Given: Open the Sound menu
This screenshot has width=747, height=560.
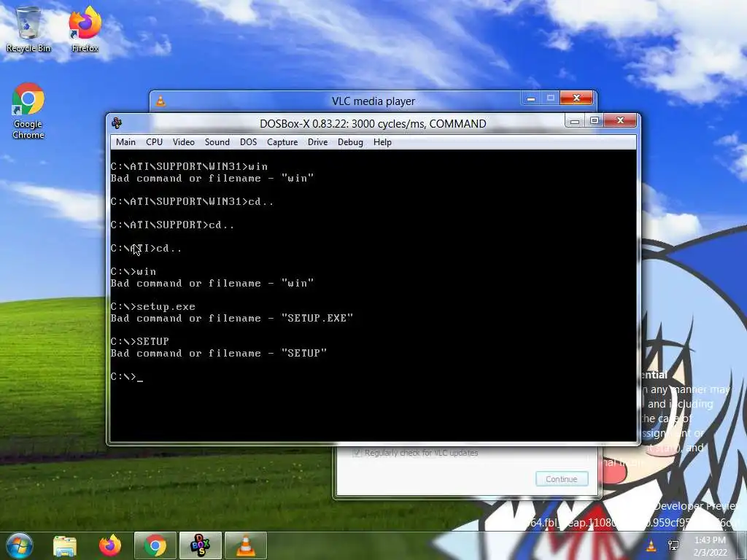Looking at the screenshot, I should tap(217, 142).
